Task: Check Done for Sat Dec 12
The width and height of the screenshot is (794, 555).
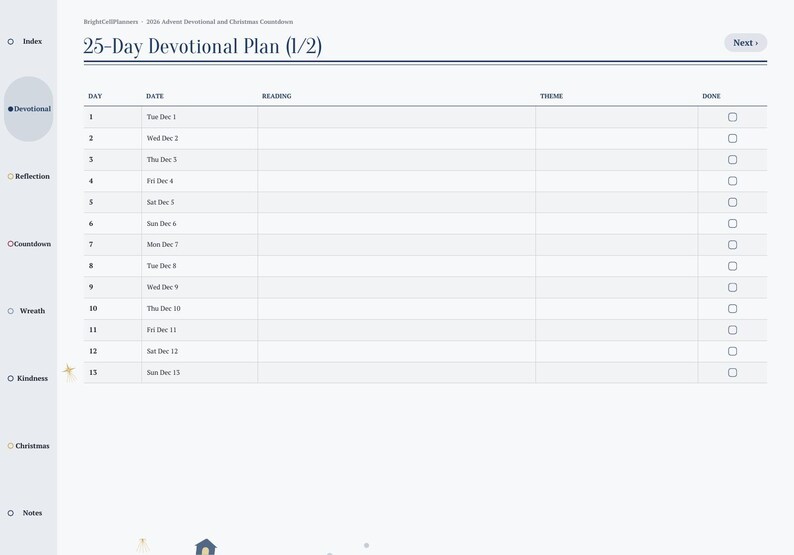Action: (x=732, y=351)
